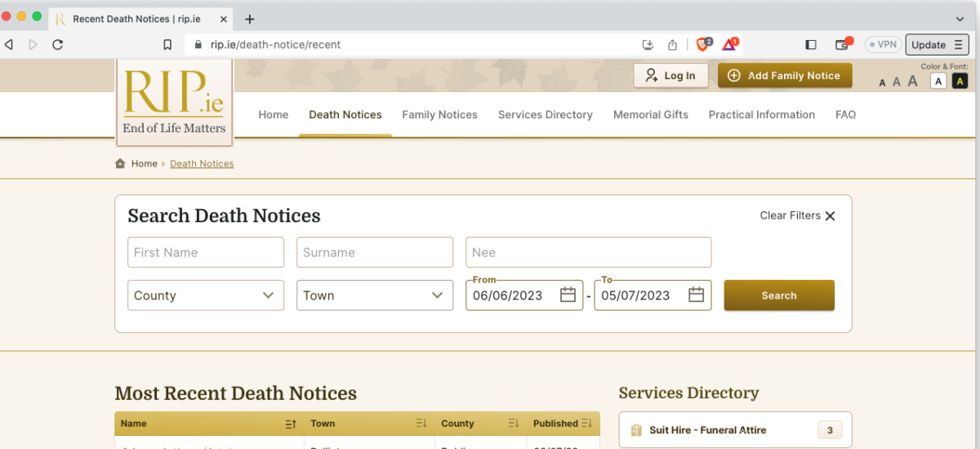Click the bookmark icon beside the address bar
980x449 pixels.
167,45
